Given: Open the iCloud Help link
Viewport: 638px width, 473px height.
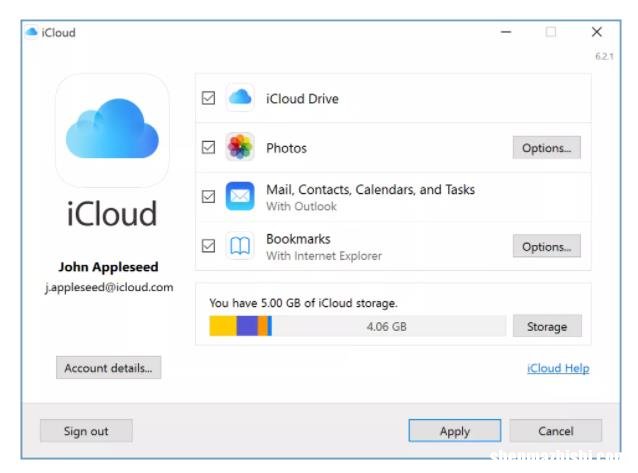Looking at the screenshot, I should coord(558,368).
